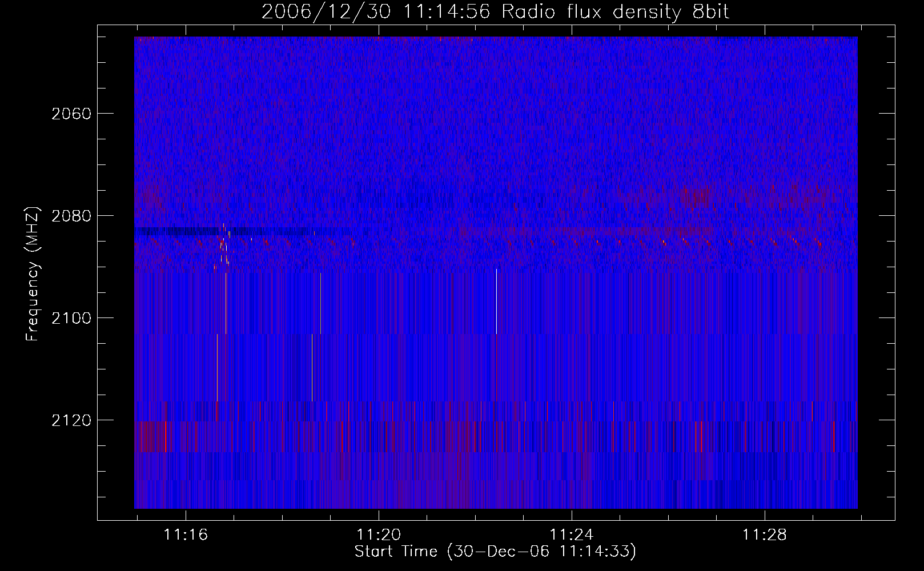The width and height of the screenshot is (924, 571).
Task: Select the Start Time axis label text
Action: tap(495, 552)
